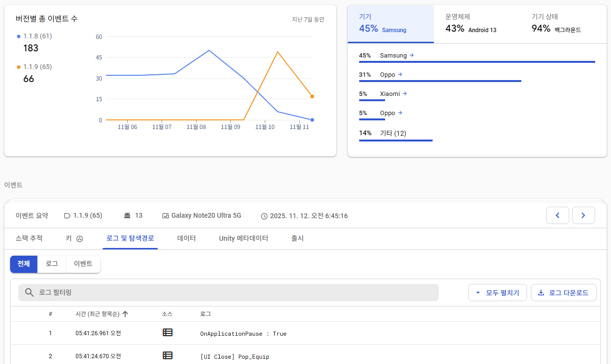Click the sort arrow on time column

click(125, 314)
